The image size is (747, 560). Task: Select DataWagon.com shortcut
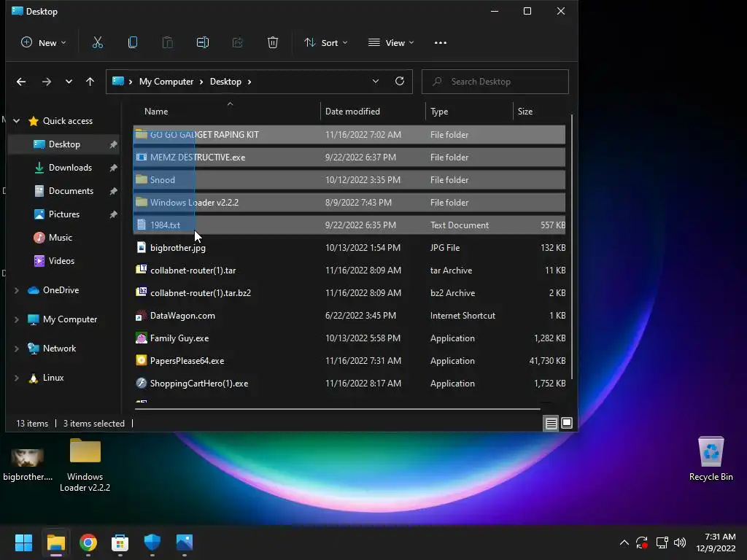[x=349, y=316]
